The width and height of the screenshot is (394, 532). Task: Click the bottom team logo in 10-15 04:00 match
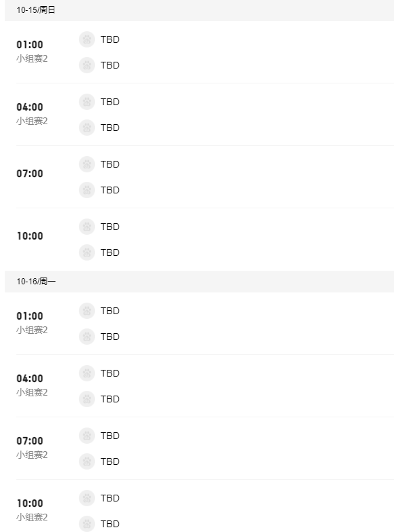[87, 128]
